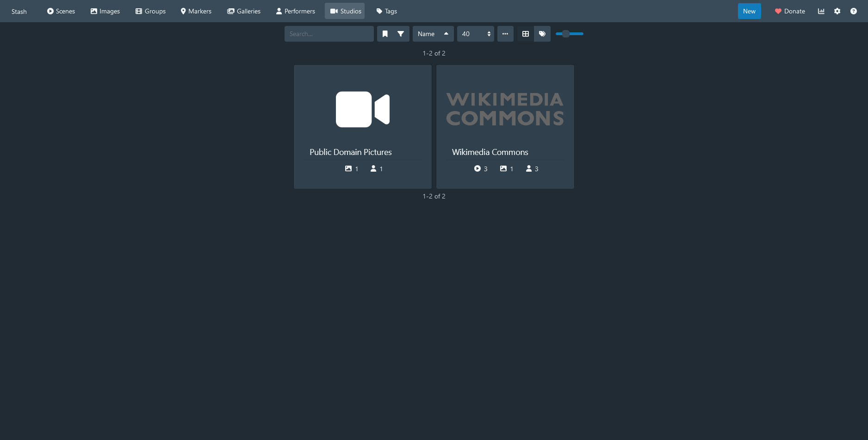The image size is (868, 440).
Task: View images count of Public Domain Pictures
Action: tap(352, 169)
